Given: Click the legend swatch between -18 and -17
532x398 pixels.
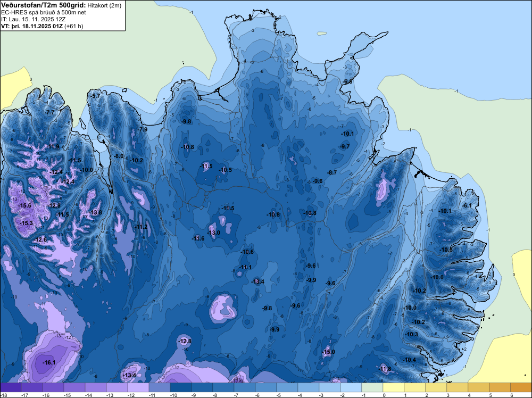Looking at the screenshot, I should pos(11,387).
